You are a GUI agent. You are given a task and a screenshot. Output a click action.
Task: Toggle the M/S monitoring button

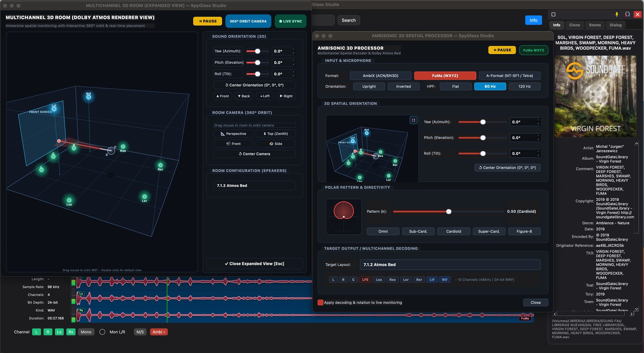[140, 332]
